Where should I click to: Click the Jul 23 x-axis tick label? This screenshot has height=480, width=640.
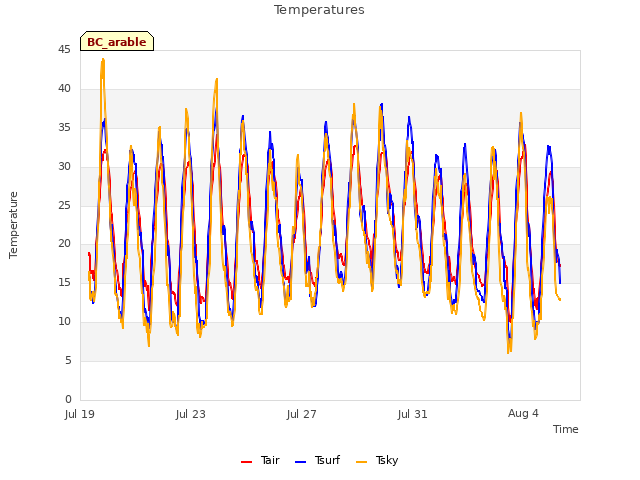click(191, 414)
